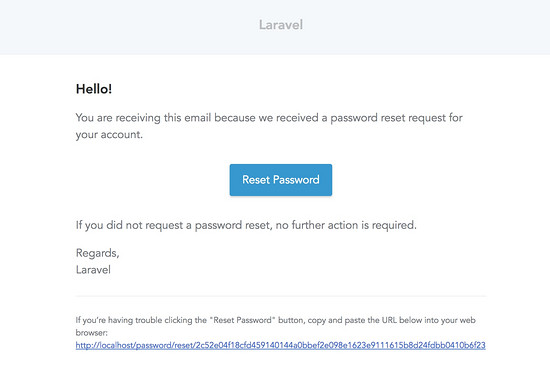The width and height of the screenshot is (550, 369).
Task: Click the "no further action is required" sentence
Action: pyautogui.click(x=346, y=225)
